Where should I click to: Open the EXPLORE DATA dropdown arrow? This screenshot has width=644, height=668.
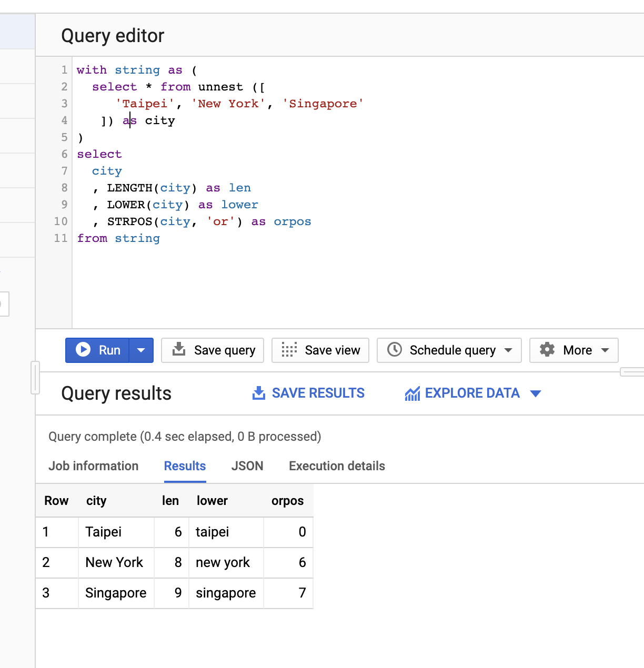(x=536, y=393)
